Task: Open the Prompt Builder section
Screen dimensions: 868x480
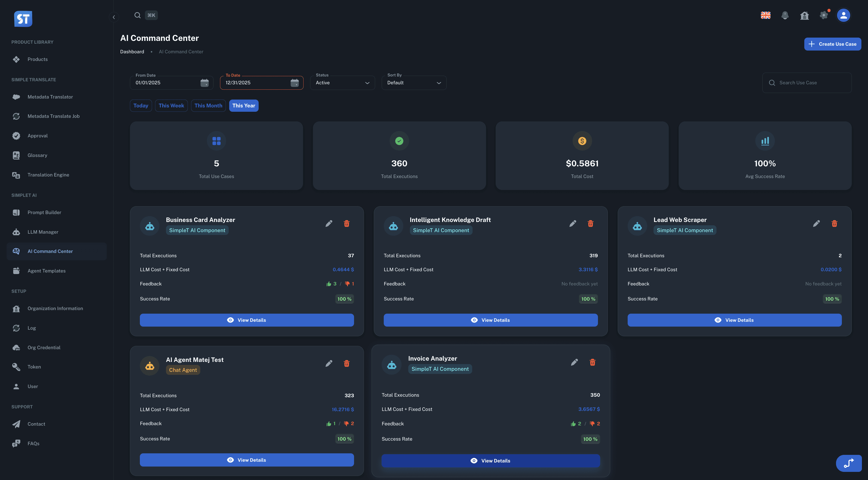Action: coord(44,212)
